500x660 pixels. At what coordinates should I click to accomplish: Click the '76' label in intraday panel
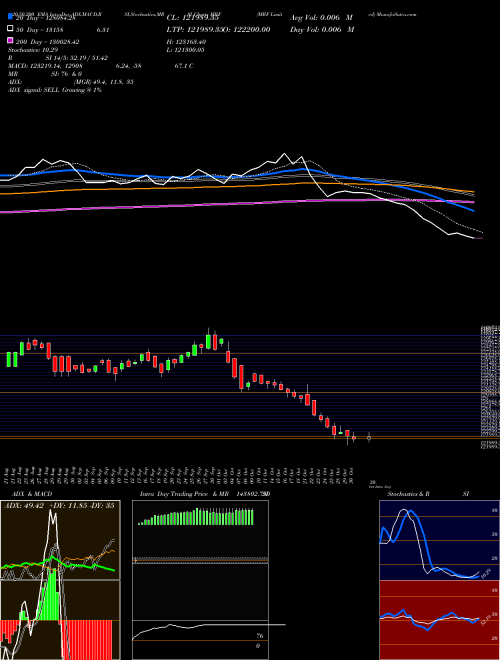(260, 636)
